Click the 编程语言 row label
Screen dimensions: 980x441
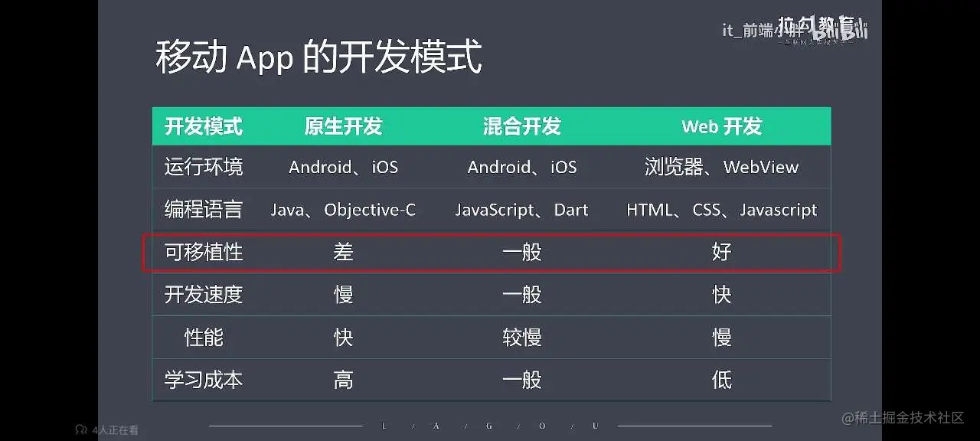click(204, 209)
